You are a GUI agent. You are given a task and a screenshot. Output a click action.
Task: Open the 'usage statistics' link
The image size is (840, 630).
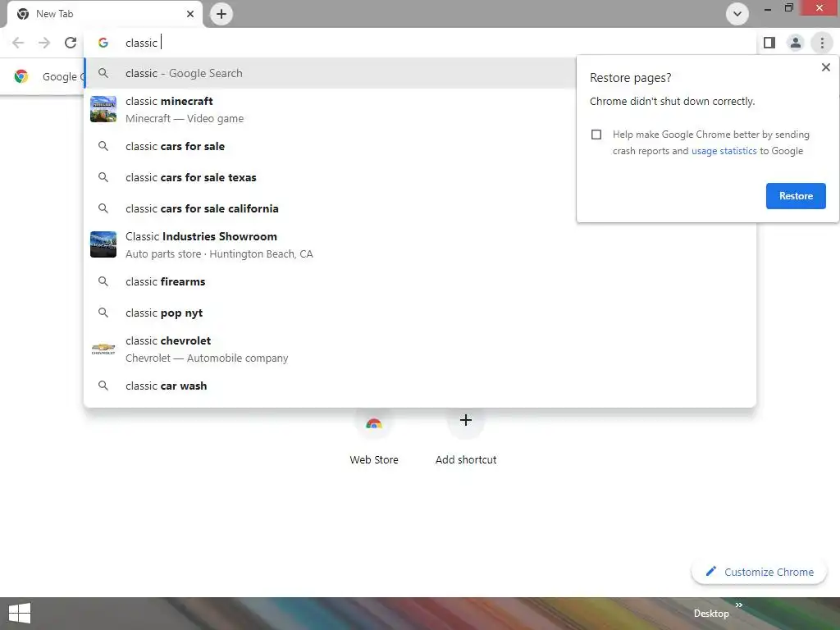[724, 151]
